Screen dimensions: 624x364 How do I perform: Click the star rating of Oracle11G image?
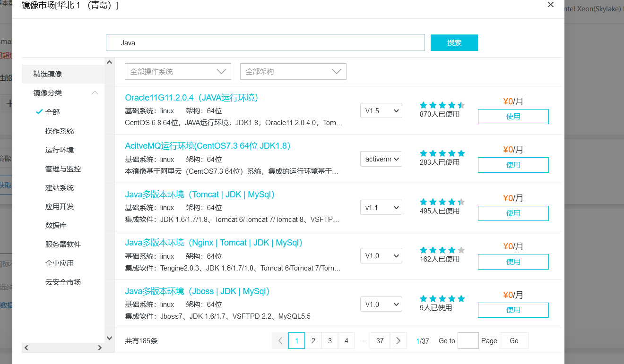click(442, 105)
